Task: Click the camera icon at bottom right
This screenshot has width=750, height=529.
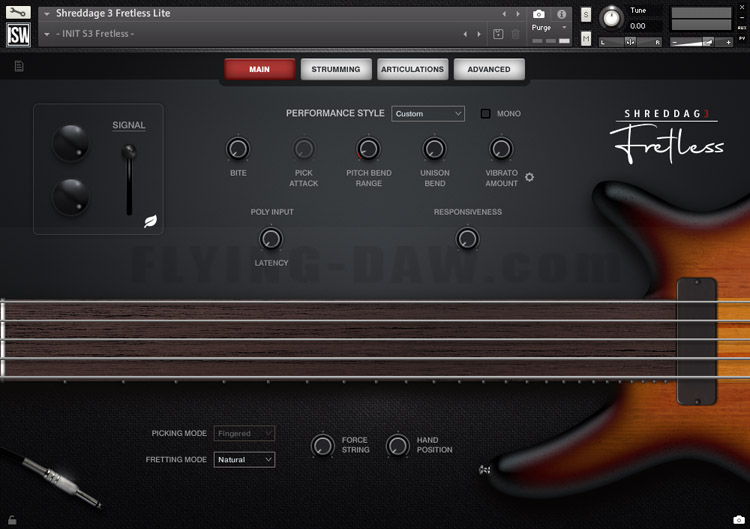Action: [739, 519]
